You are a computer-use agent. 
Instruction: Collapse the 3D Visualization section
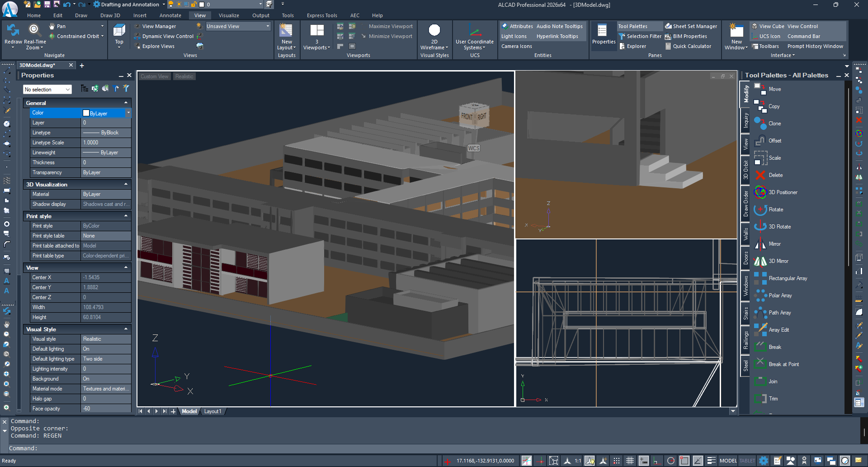[x=126, y=185]
